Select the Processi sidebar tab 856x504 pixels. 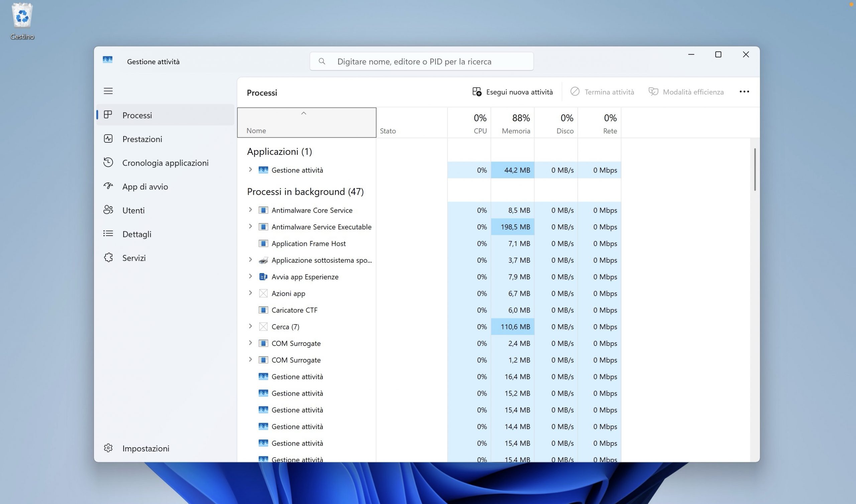(x=137, y=115)
